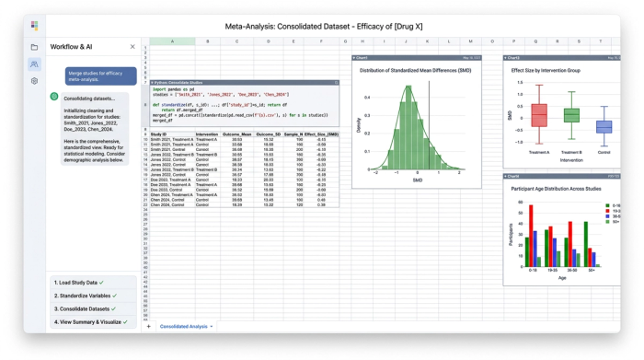The image size is (644, 360).
Task: Add a new sheet with plus button
Action: point(149,326)
